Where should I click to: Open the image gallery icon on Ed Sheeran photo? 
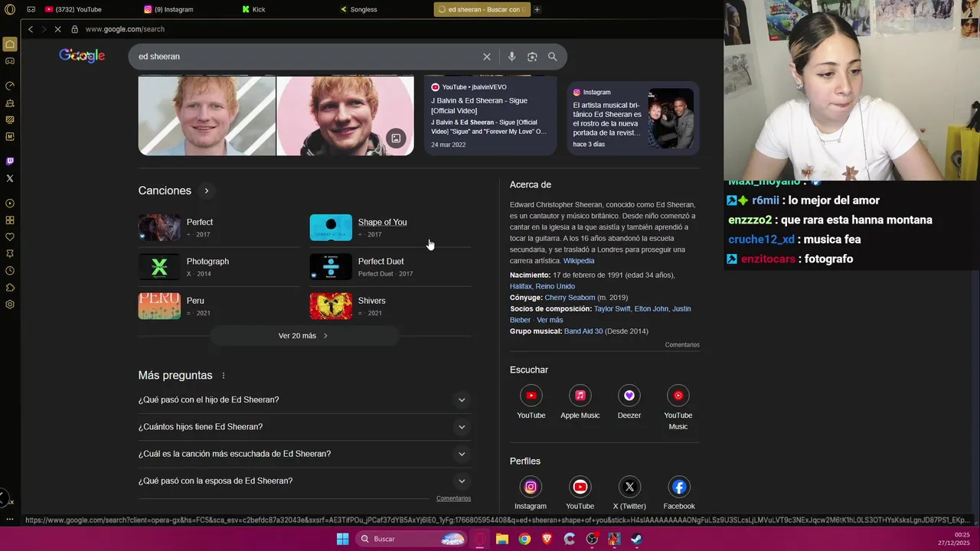click(x=396, y=139)
